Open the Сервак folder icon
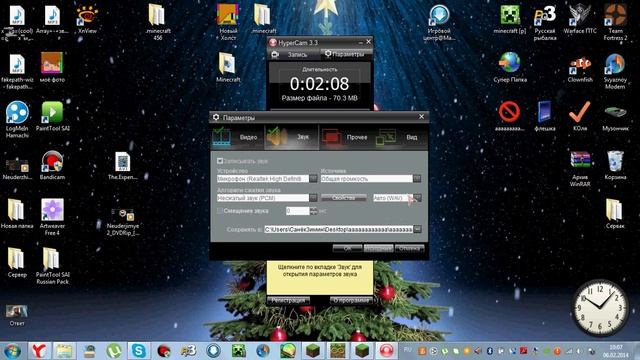 pos(615,213)
